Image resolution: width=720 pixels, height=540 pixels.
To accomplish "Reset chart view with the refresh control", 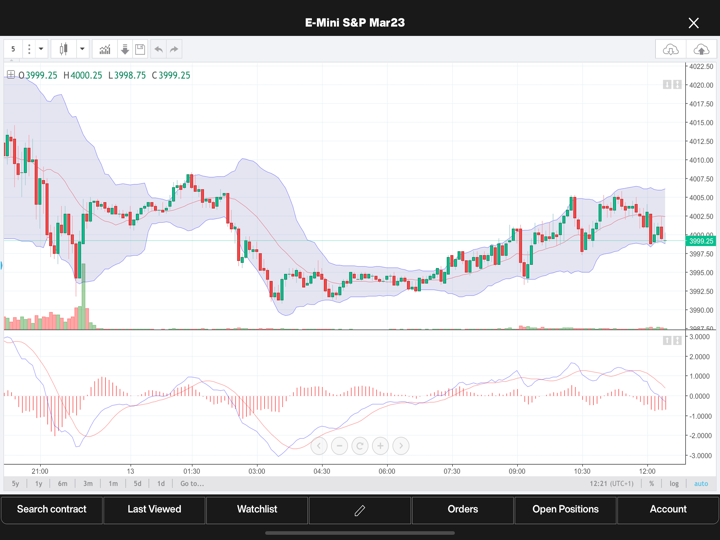I will (360, 446).
